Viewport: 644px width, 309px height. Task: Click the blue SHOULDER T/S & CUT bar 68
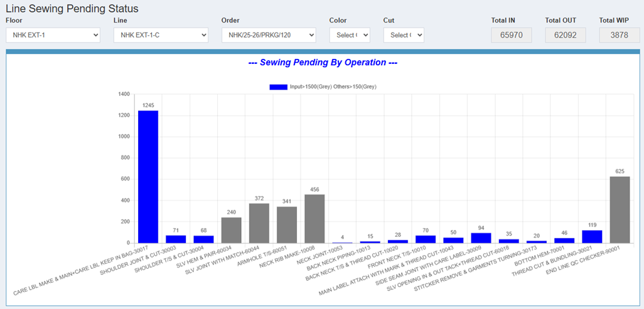click(204, 239)
